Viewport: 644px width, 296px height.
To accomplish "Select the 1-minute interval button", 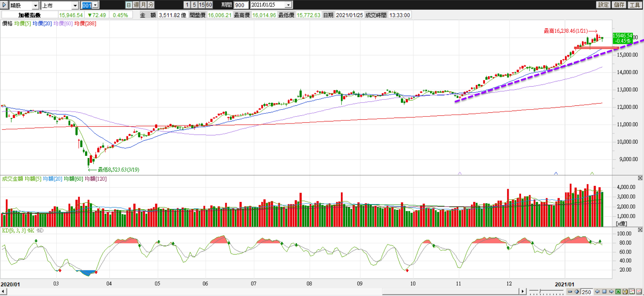I will 187,5.
